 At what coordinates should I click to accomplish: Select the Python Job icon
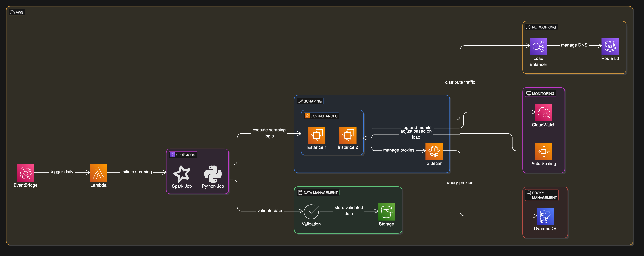[x=213, y=174]
